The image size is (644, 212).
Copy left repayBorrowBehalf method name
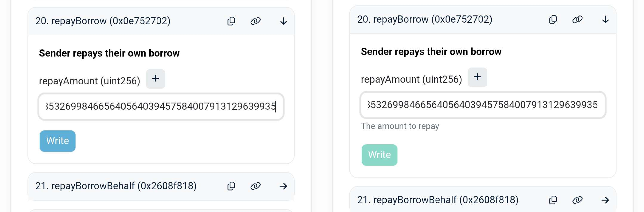[231, 186]
